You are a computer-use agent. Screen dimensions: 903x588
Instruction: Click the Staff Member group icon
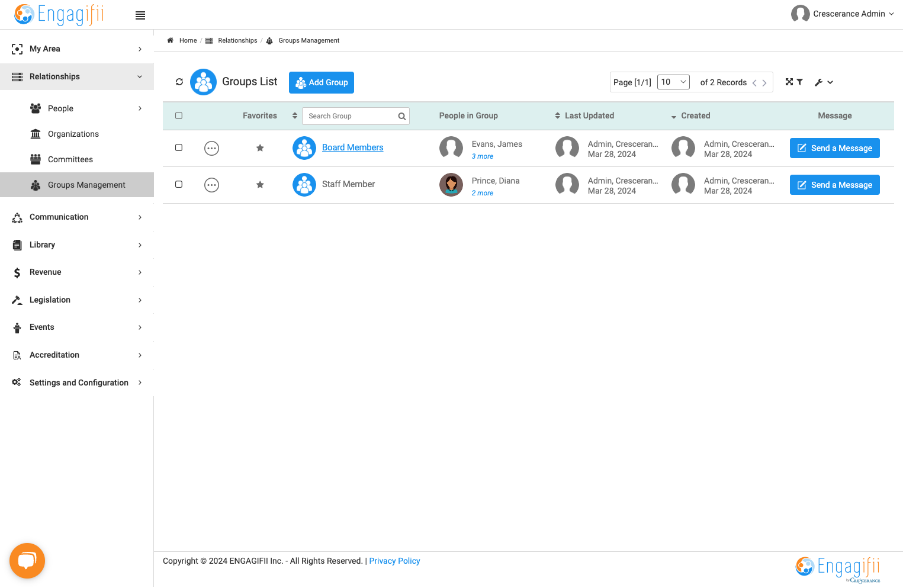[304, 185]
